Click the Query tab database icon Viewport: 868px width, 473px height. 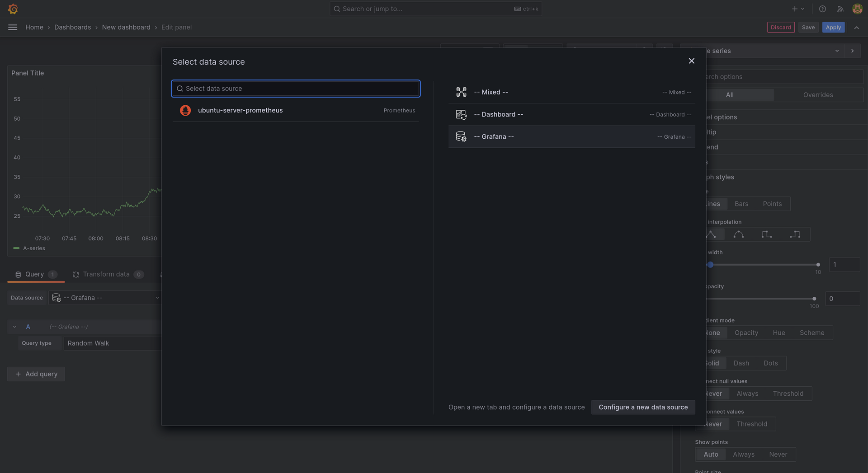pos(18,275)
